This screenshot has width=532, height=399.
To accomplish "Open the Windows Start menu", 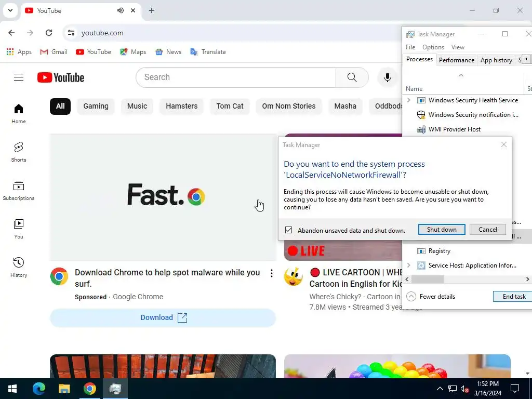I will (x=12, y=389).
